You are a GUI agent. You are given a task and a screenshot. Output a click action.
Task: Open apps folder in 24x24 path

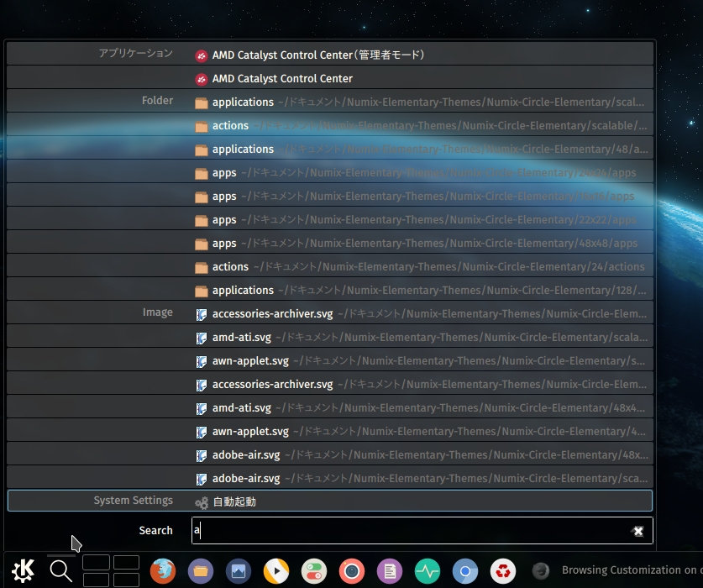(x=330, y=172)
